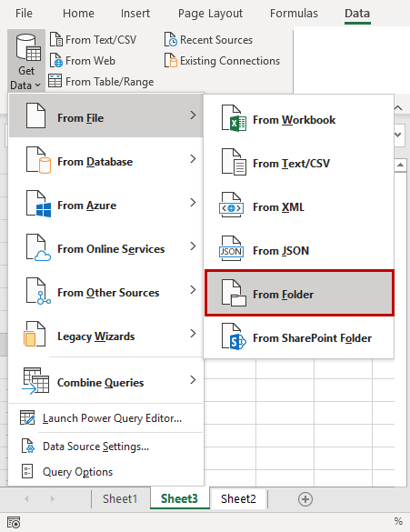
Task: Expand the From Online Services submenu arrow
Action: pyautogui.click(x=193, y=246)
